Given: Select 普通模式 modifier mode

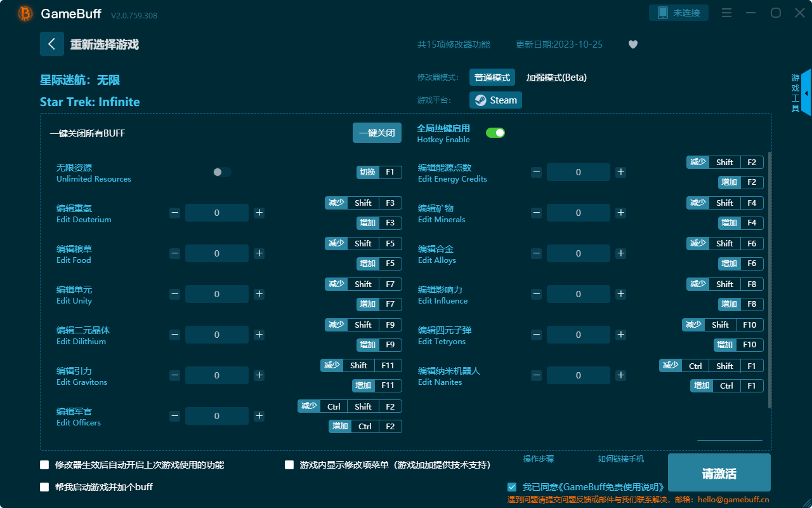Looking at the screenshot, I should pyautogui.click(x=492, y=77).
